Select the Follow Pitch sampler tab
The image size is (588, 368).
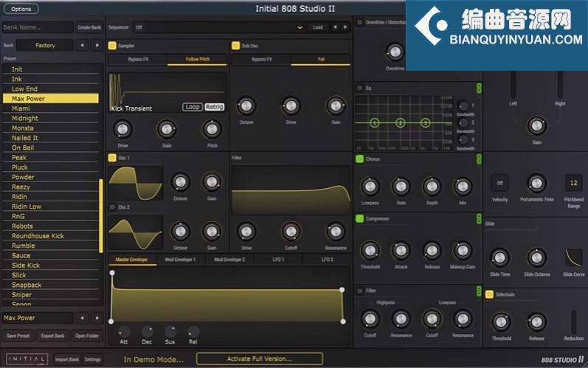pos(197,59)
